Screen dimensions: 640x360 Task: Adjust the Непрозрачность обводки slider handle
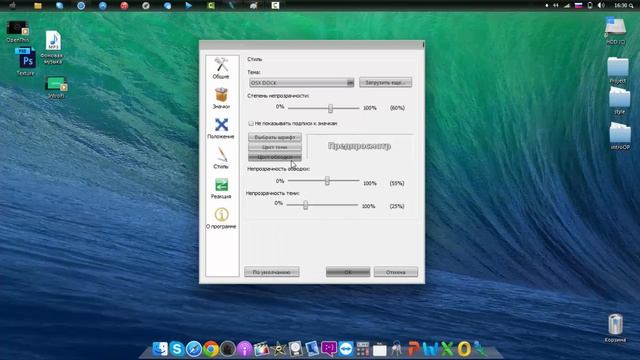tap(327, 181)
